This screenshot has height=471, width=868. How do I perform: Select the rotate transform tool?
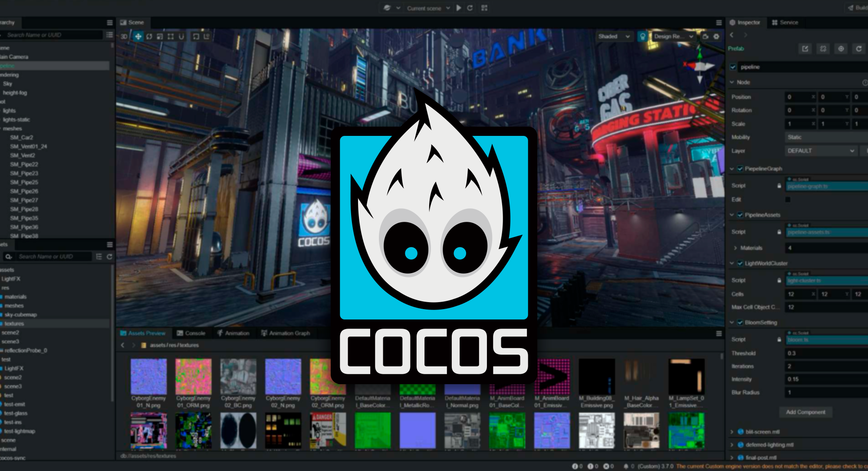tap(149, 36)
